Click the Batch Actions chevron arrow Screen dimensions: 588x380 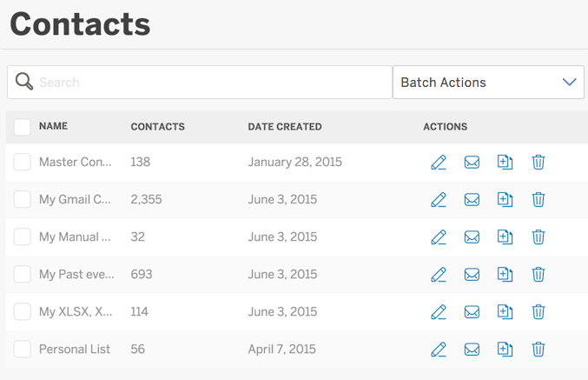click(569, 82)
